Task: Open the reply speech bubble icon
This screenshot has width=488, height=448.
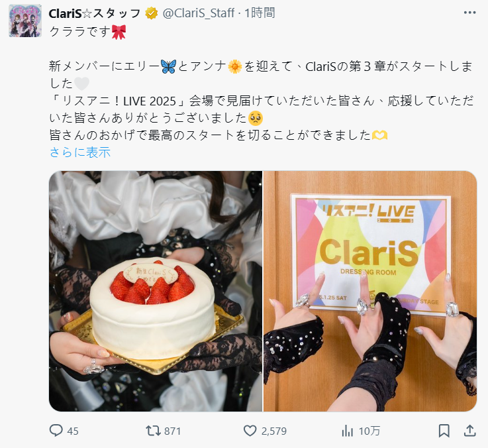Action: [56, 431]
